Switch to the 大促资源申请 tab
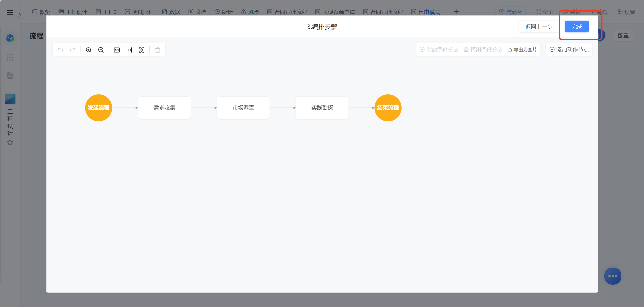 [335, 12]
